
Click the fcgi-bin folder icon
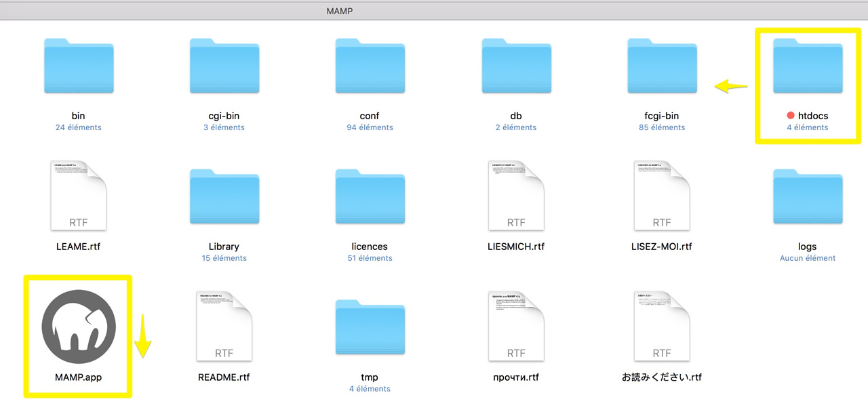tap(662, 66)
